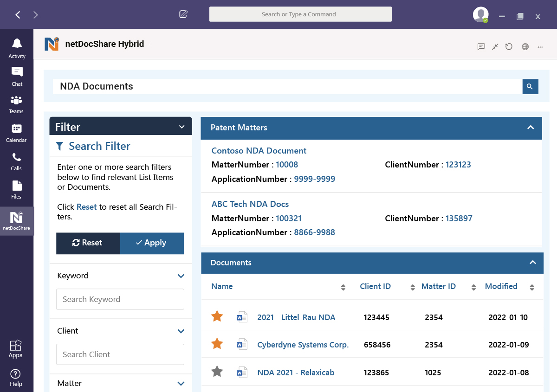Click the Reset link in instructions
Viewport: 557px width, 392px height.
click(x=86, y=207)
